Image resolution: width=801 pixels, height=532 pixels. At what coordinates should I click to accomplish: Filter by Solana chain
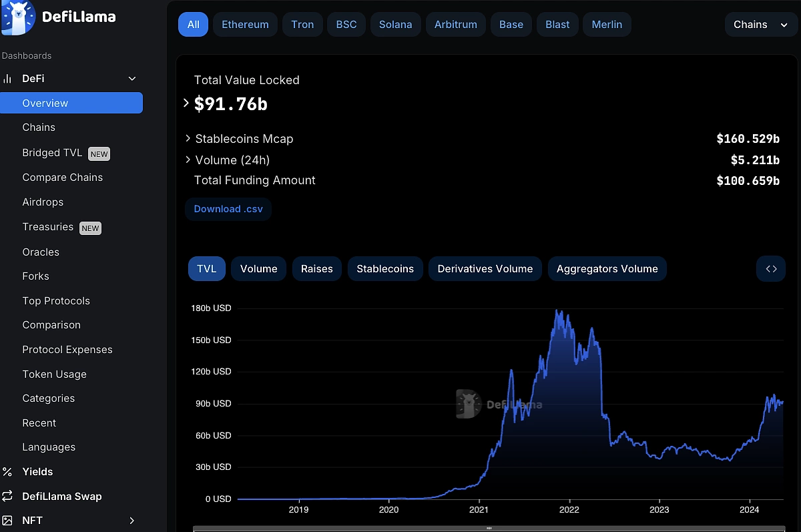396,25
